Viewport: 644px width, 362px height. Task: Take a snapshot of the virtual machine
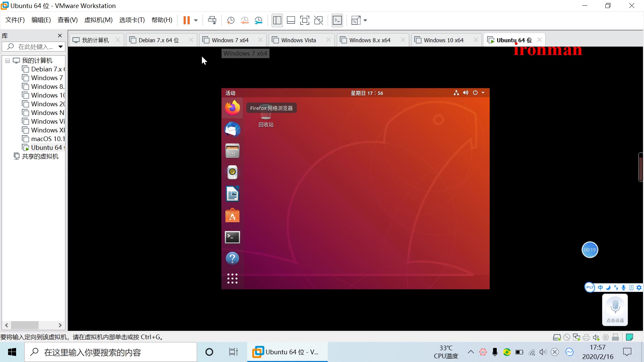tap(230, 20)
